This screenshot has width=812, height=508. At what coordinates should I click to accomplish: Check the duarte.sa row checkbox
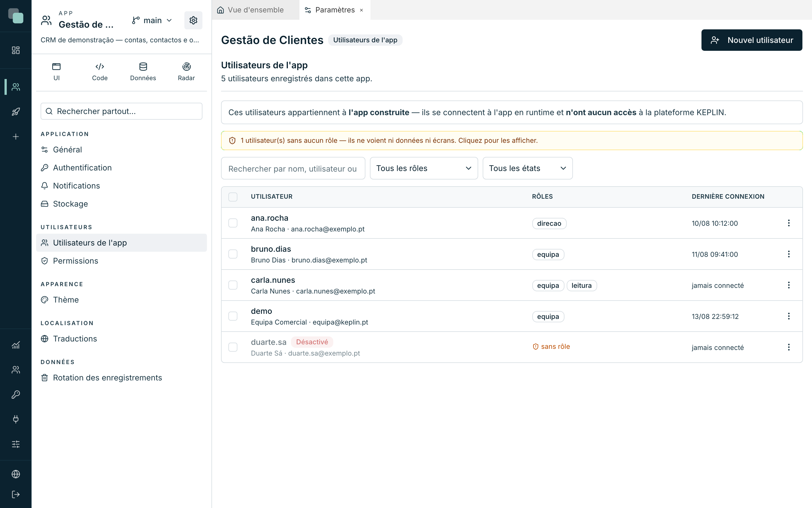click(233, 347)
